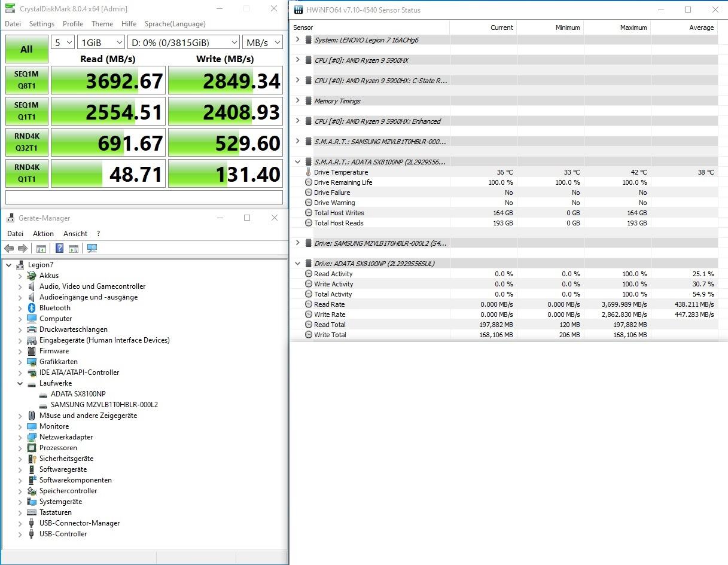Click the Akkus battery icon in Geräte-Manager
This screenshot has width=728, height=565.
tap(32, 276)
